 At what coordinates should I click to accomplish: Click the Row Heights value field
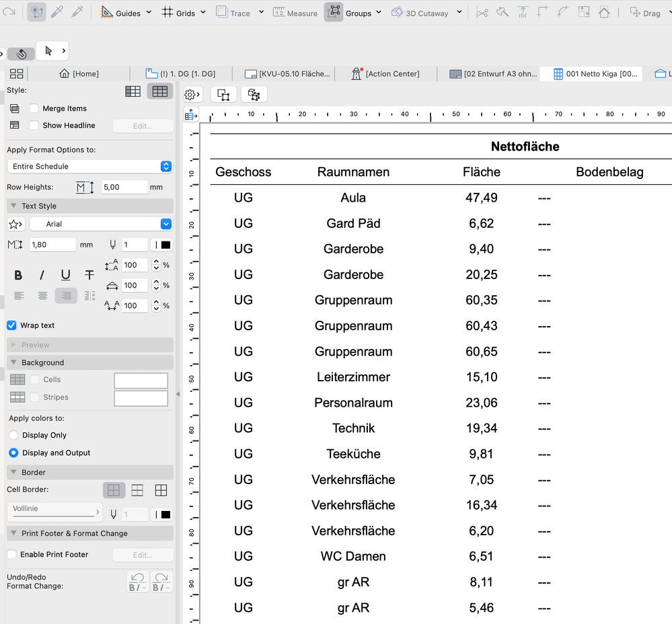124,187
